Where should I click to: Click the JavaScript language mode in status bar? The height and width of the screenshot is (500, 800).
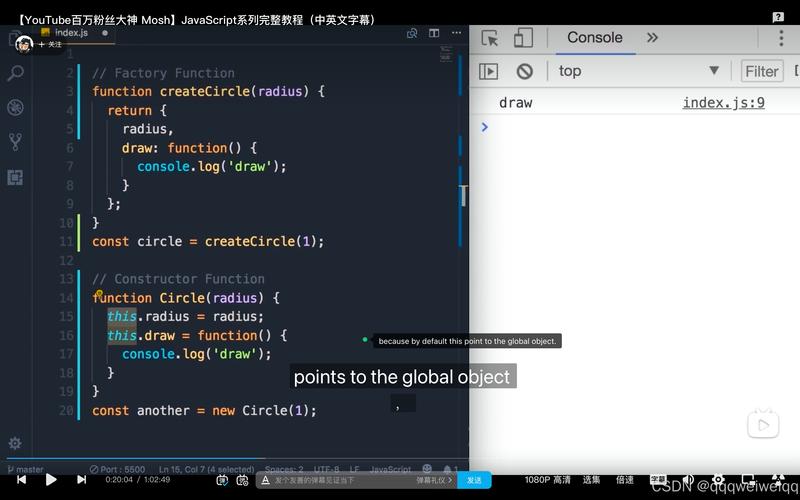pyautogui.click(x=390, y=469)
